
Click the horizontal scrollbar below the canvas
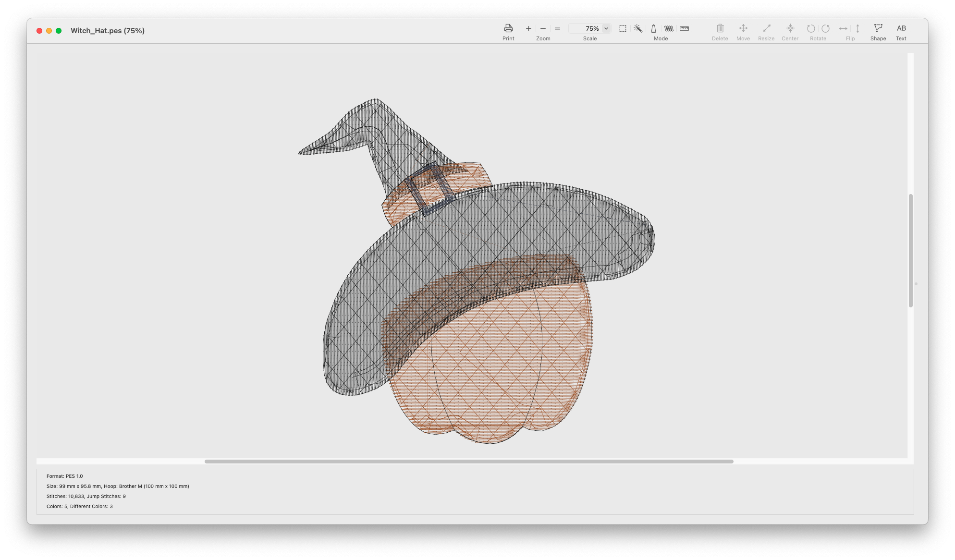tap(469, 462)
